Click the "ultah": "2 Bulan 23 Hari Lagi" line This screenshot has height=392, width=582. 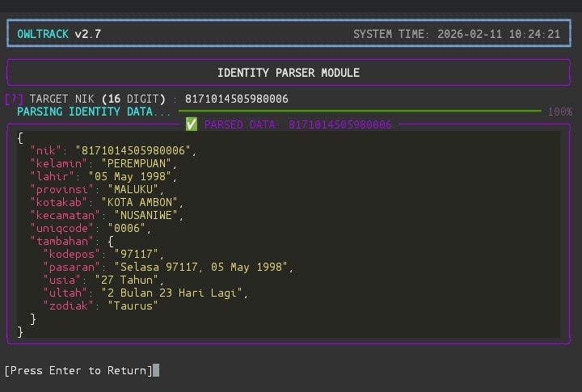pos(145,293)
